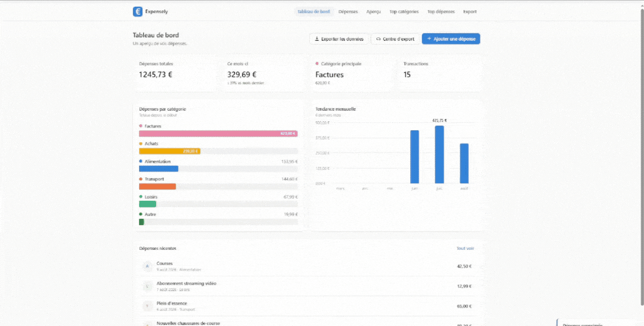The width and height of the screenshot is (644, 326).
Task: Switch to the Aperçu tab
Action: pos(374,11)
